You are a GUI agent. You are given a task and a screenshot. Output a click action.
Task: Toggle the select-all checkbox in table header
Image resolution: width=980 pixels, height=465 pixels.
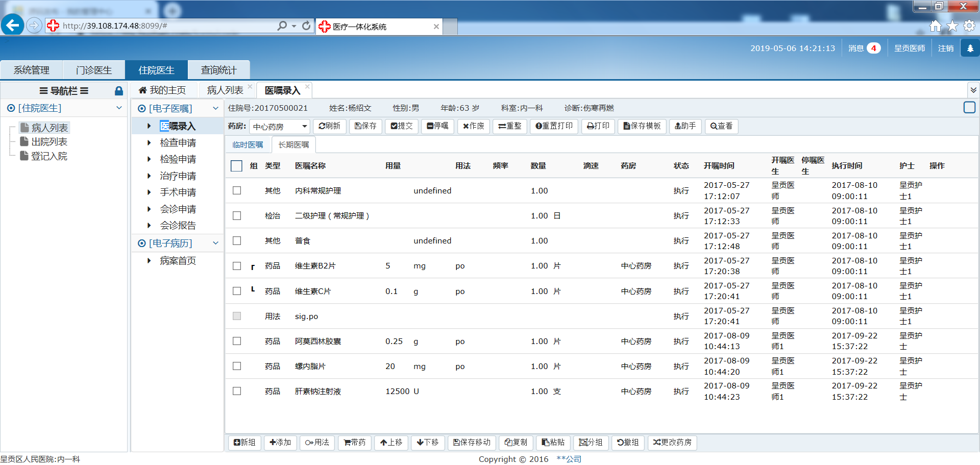point(236,166)
